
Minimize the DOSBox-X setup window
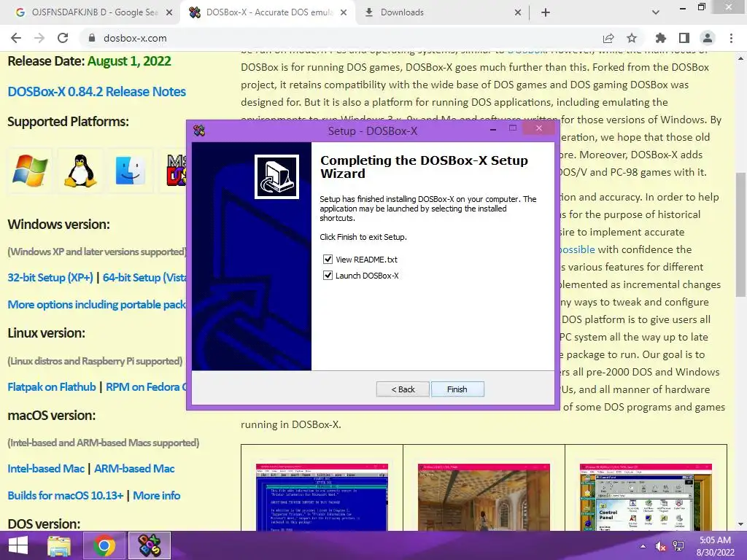point(493,128)
